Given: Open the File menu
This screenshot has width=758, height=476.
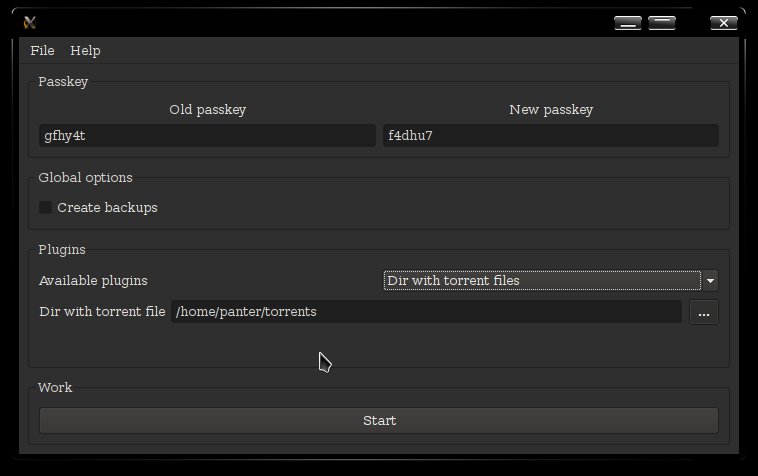Looking at the screenshot, I should click(42, 50).
